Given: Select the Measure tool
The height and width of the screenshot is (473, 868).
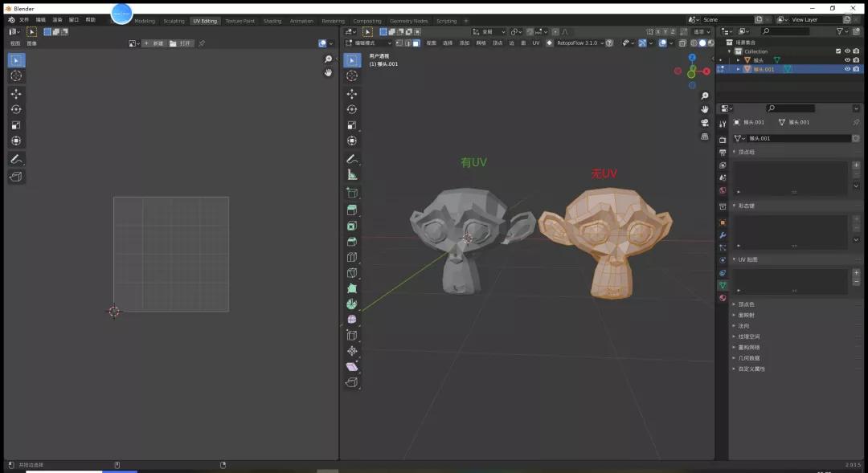Looking at the screenshot, I should tap(352, 173).
